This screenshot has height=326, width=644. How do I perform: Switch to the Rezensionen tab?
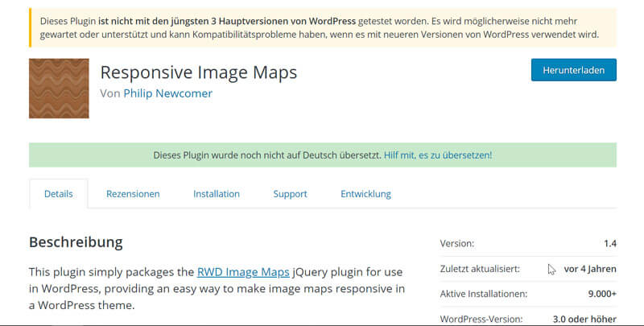(133, 194)
